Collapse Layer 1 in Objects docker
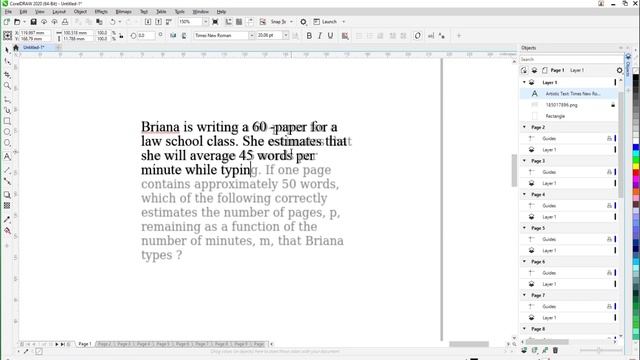This screenshot has width=640, height=360. point(524,82)
